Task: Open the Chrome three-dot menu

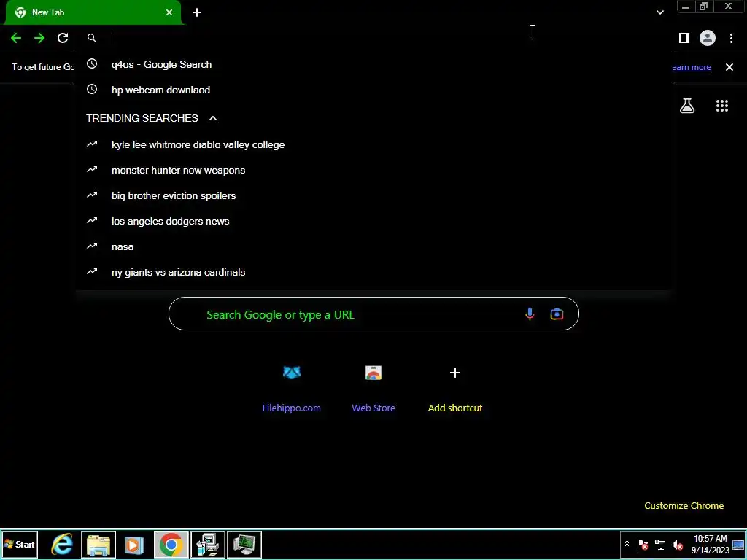Action: 731,38
